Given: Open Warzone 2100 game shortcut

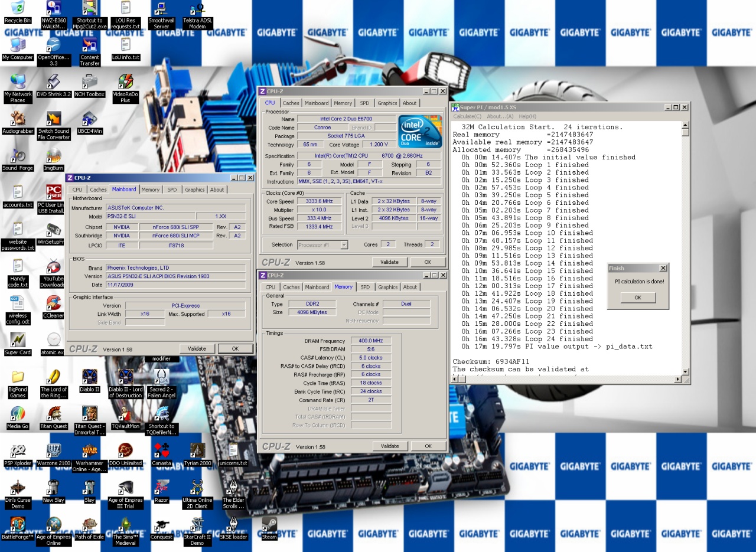Looking at the screenshot, I should click(54, 455).
